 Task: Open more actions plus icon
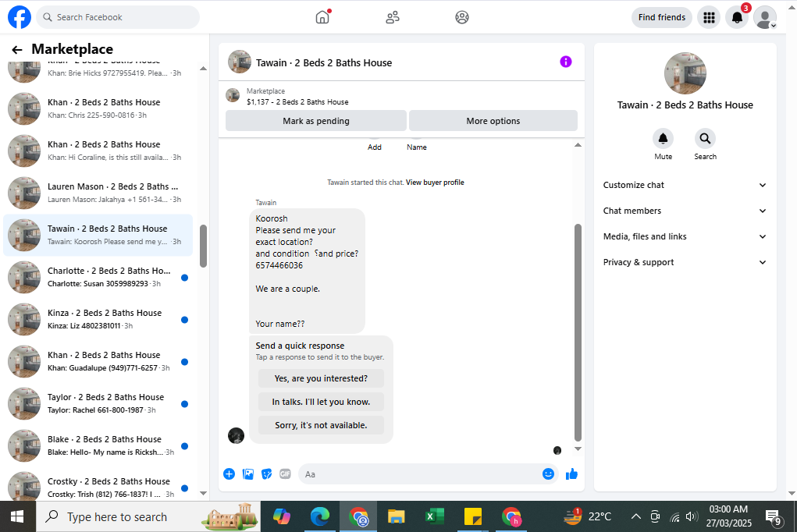[229, 474]
